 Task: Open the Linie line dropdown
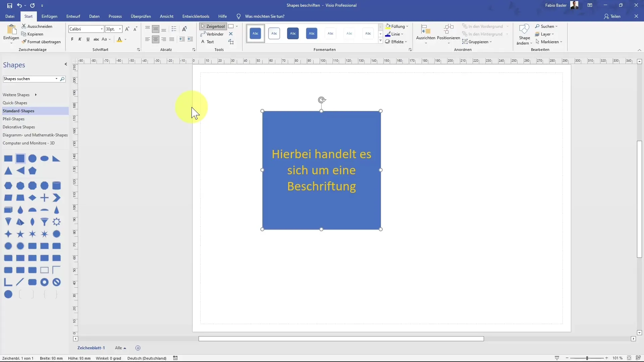[x=394, y=34]
